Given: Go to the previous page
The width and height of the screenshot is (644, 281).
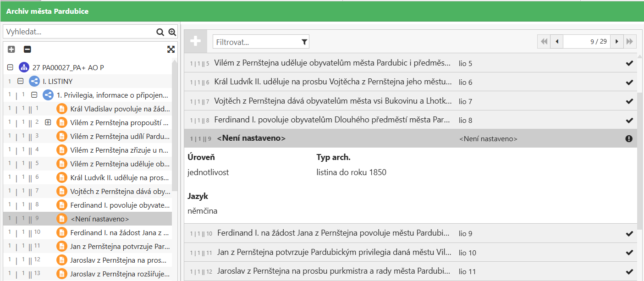Looking at the screenshot, I should (557, 42).
